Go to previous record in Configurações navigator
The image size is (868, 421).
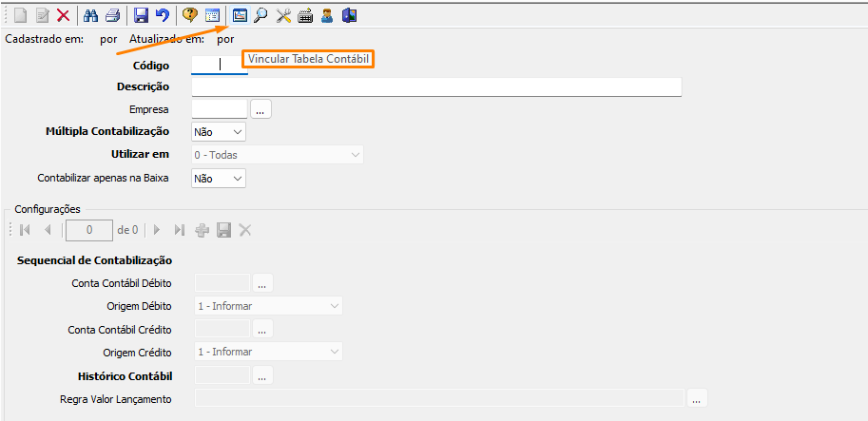47,230
